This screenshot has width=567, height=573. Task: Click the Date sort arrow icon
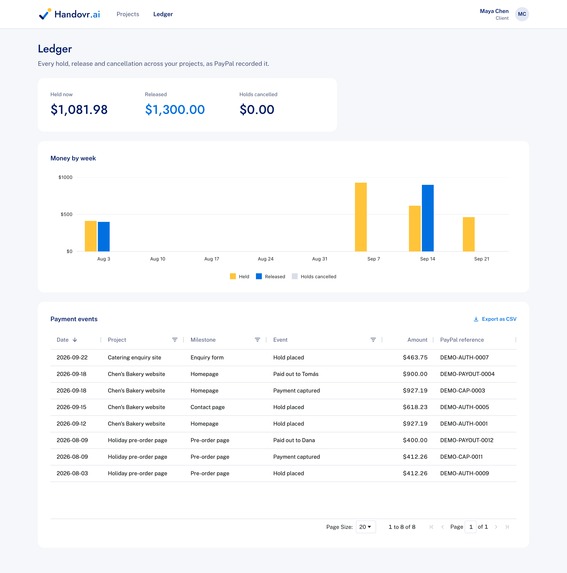click(75, 340)
